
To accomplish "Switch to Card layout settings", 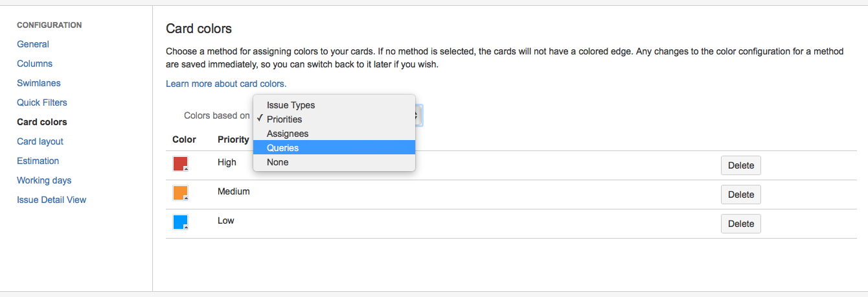I will pos(40,141).
